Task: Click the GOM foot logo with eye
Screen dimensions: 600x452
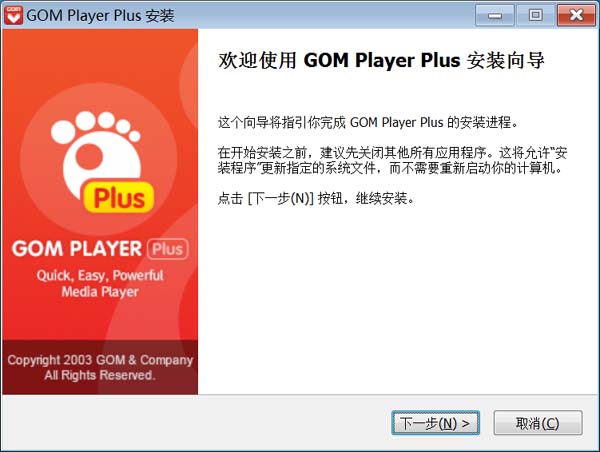Action: click(96, 153)
